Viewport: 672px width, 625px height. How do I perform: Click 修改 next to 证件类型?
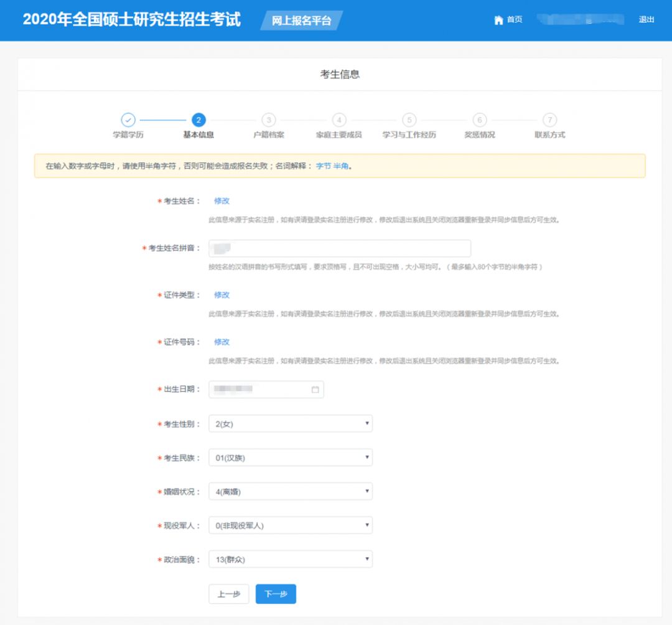pyautogui.click(x=222, y=294)
